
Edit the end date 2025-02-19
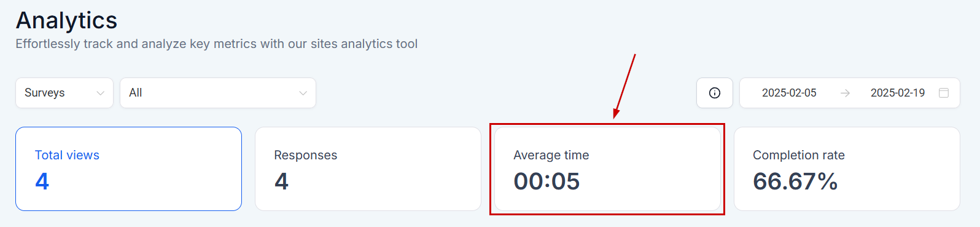pos(898,93)
